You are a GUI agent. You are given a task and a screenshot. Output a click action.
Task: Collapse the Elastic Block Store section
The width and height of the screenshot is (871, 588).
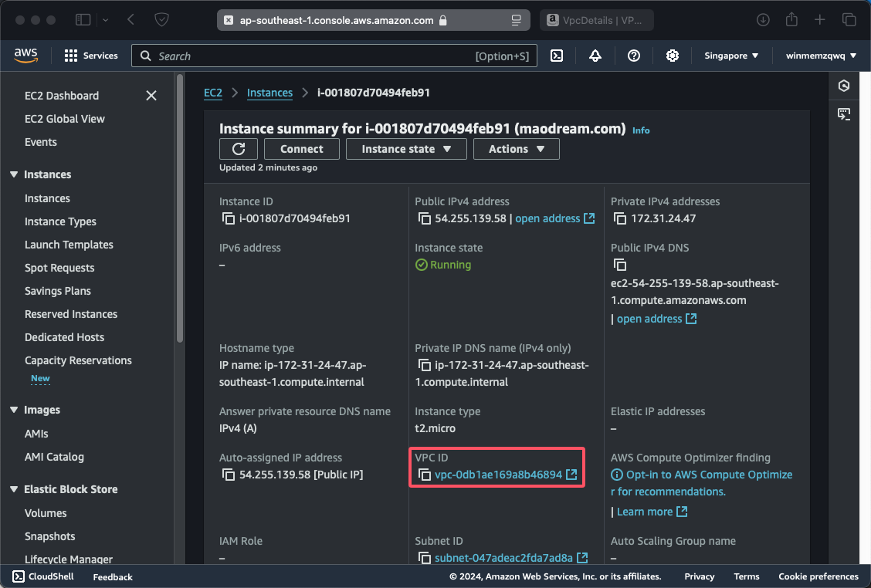tap(14, 489)
